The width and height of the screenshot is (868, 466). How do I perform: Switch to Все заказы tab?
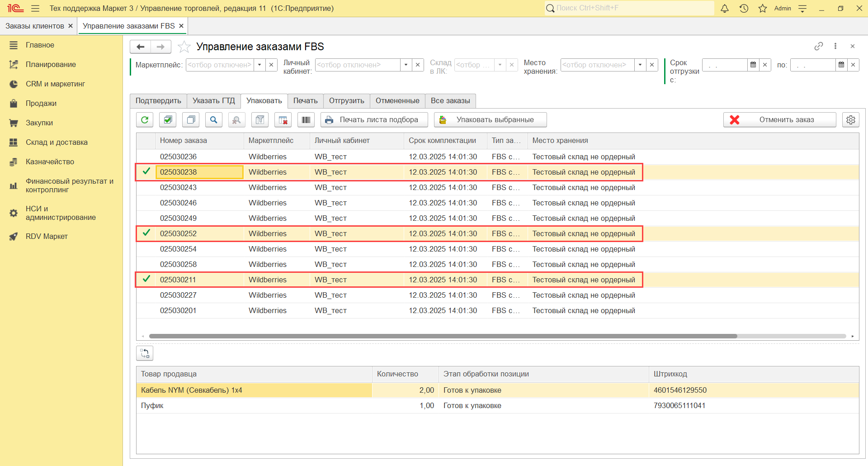point(450,100)
